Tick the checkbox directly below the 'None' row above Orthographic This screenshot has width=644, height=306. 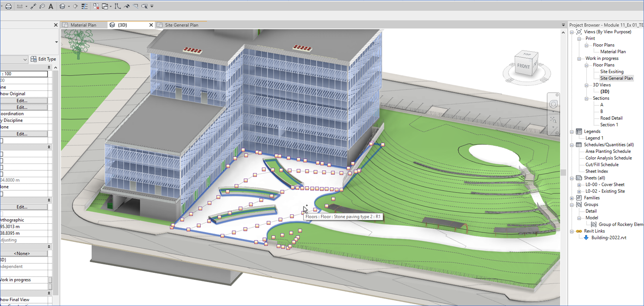[2, 194]
